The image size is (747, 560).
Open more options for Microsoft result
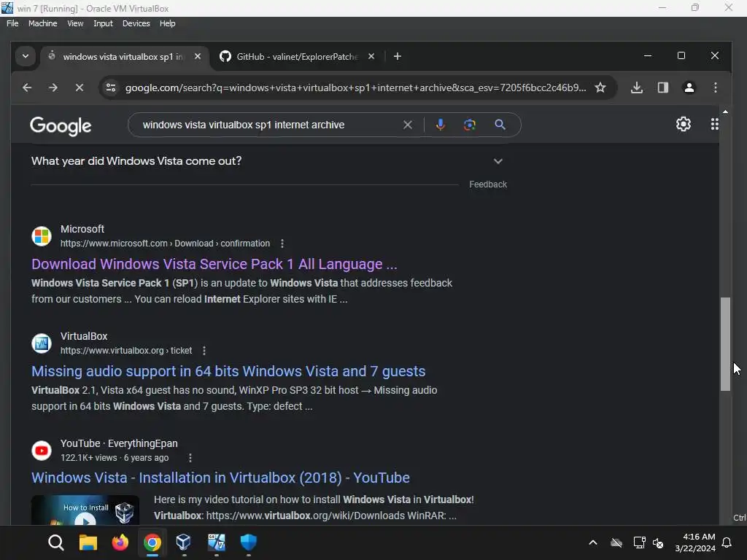282,244
